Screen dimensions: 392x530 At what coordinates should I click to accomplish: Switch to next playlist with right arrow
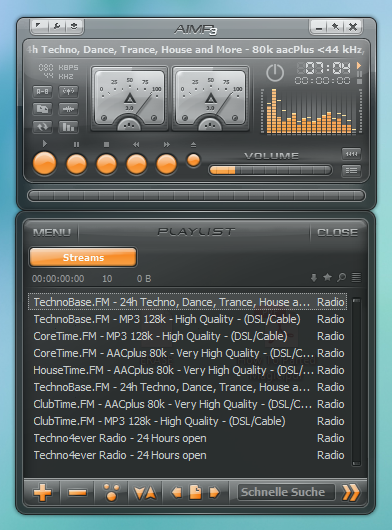click(214, 492)
